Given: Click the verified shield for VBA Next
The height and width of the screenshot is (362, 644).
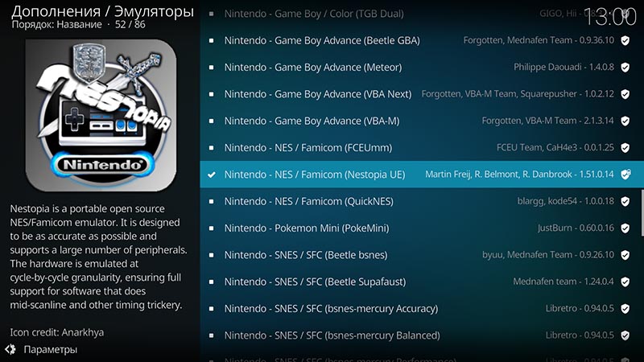Looking at the screenshot, I should (x=625, y=94).
